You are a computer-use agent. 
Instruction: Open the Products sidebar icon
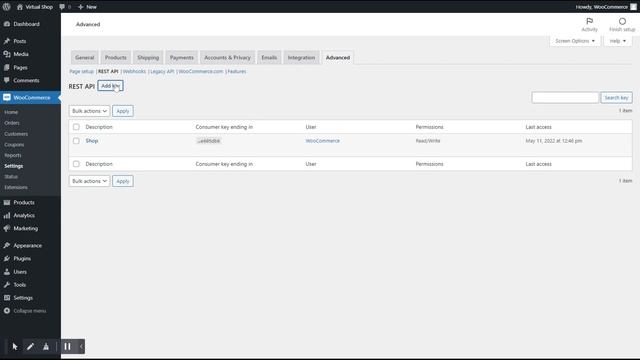coord(7,202)
